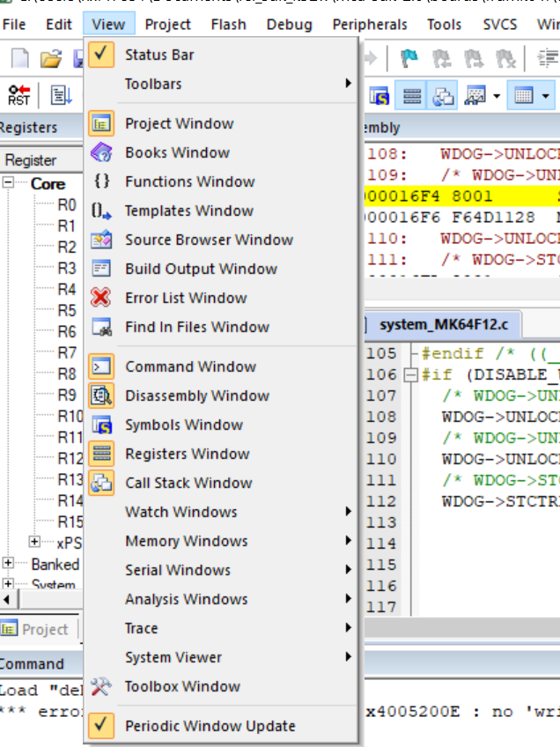The height and width of the screenshot is (747, 560).
Task: Show the Source Browser Window
Action: pyautogui.click(x=209, y=240)
